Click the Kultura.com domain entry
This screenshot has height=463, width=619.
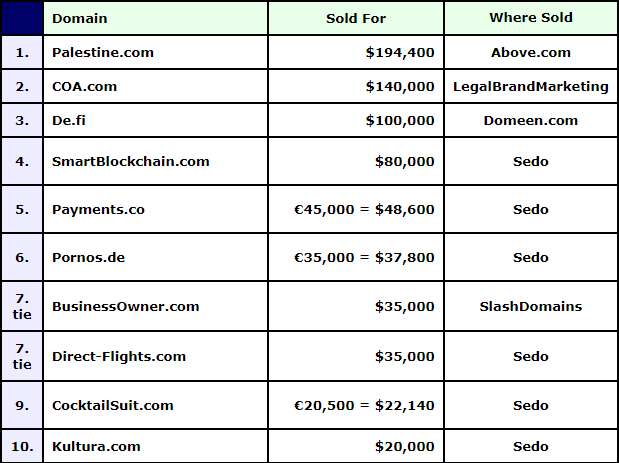point(96,446)
